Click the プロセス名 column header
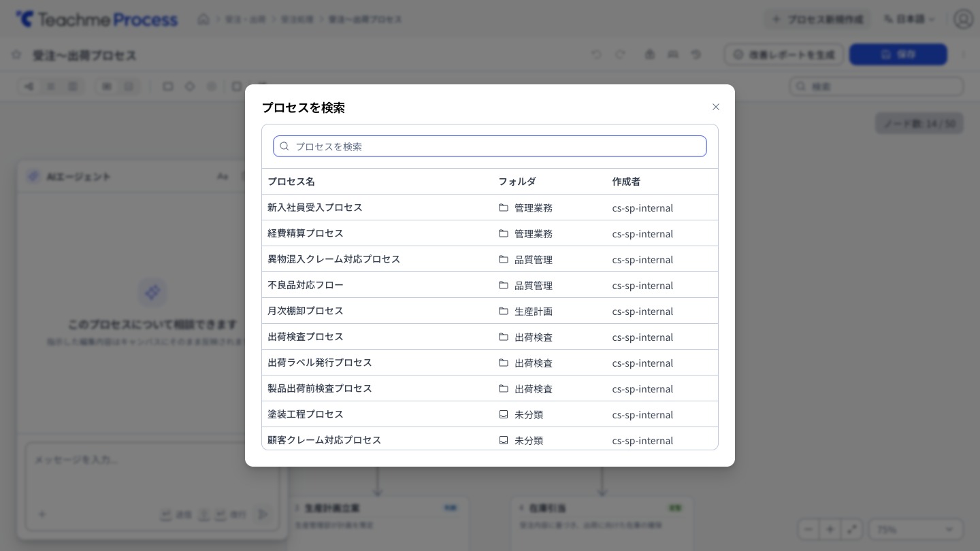 (291, 182)
